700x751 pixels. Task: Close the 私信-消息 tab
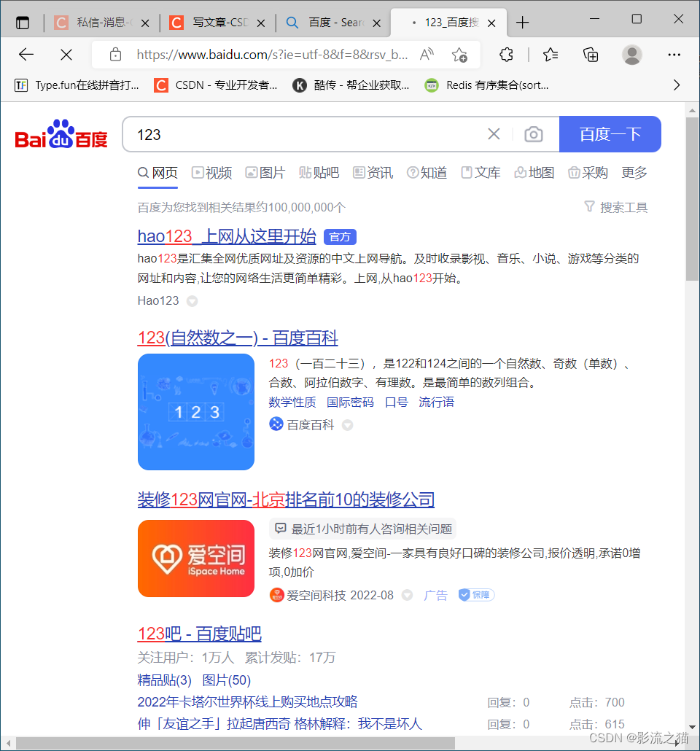(x=146, y=23)
